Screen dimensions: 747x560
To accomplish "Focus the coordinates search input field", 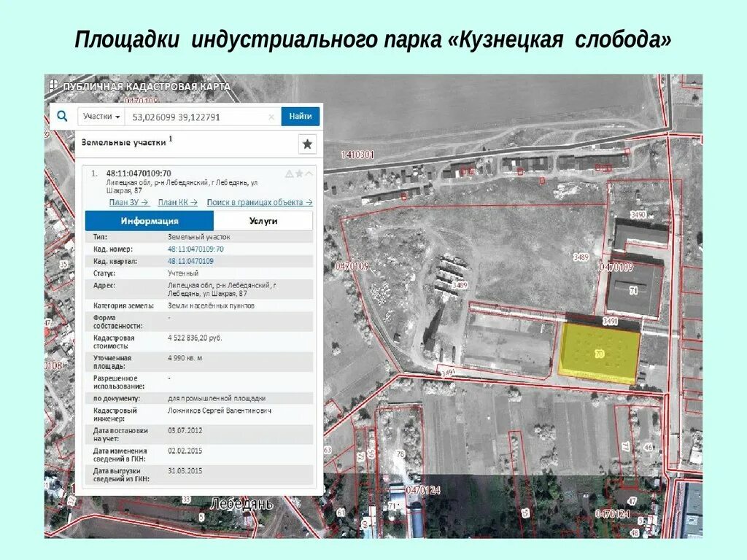I will point(197,117).
